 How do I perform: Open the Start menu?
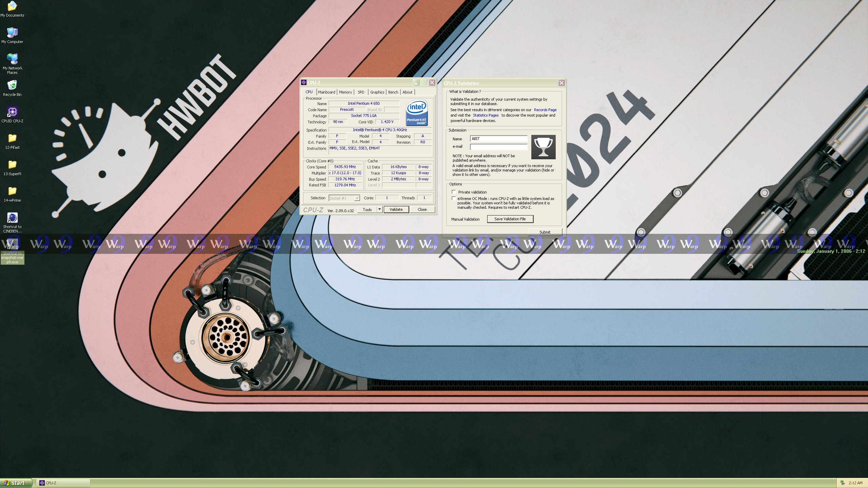point(16,483)
